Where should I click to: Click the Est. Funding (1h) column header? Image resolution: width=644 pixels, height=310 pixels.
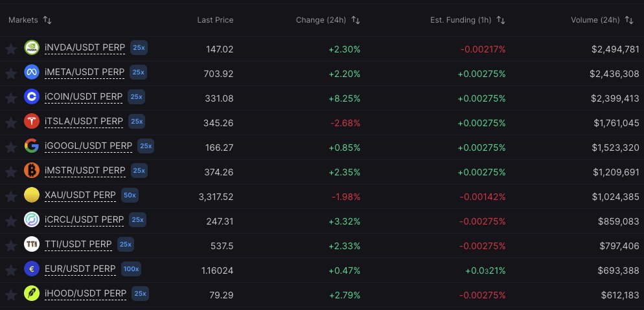tap(461, 20)
